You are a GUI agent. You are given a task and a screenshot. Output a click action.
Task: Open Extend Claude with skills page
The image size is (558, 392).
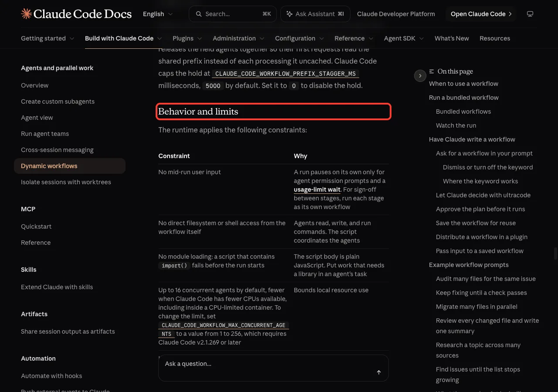[x=57, y=287]
